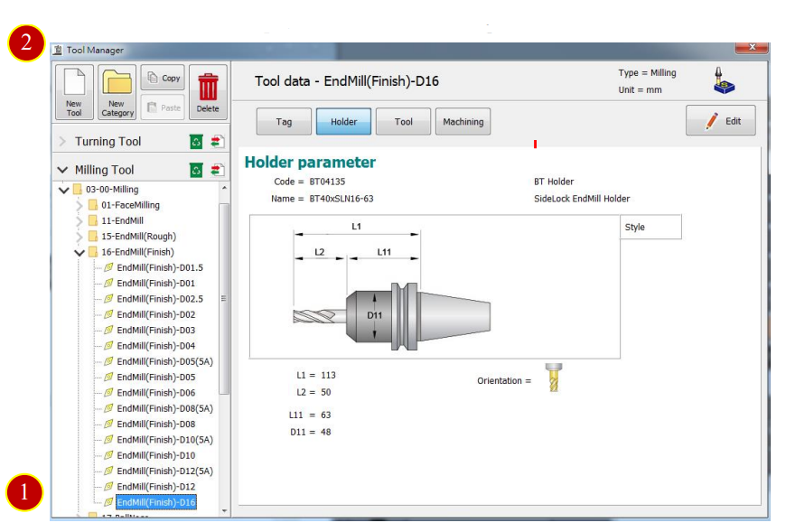Click tool icon next to EndMill(Finish)-D06
The image size is (795, 532).
click(108, 393)
